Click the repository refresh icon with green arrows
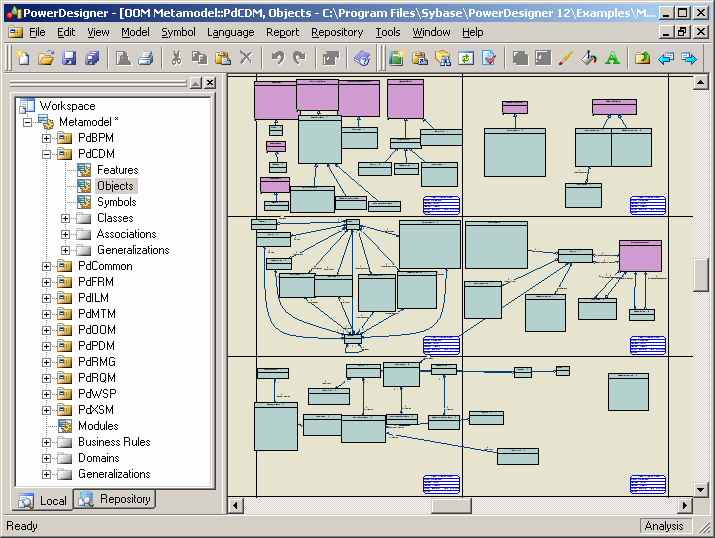 tap(466, 58)
